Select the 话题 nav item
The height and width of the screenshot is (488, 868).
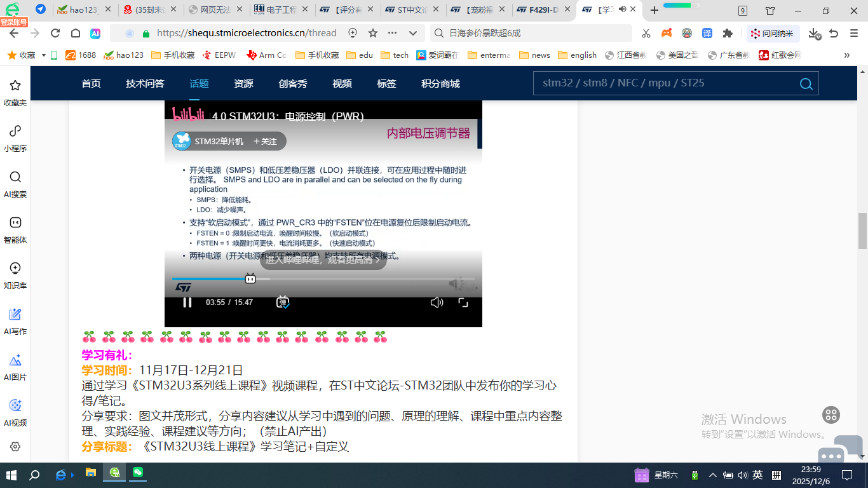199,83
